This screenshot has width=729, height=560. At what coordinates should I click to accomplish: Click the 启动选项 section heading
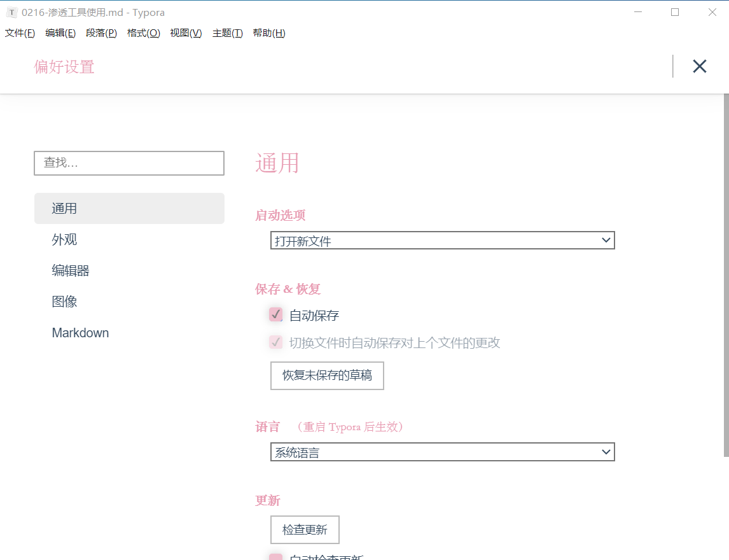tap(281, 215)
